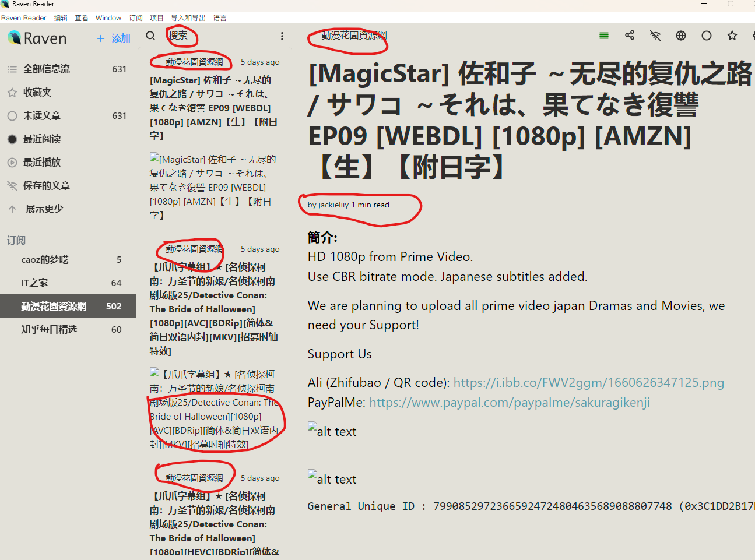Click the search magnifier icon
Image resolution: width=755 pixels, height=560 pixels.
pyautogui.click(x=150, y=36)
